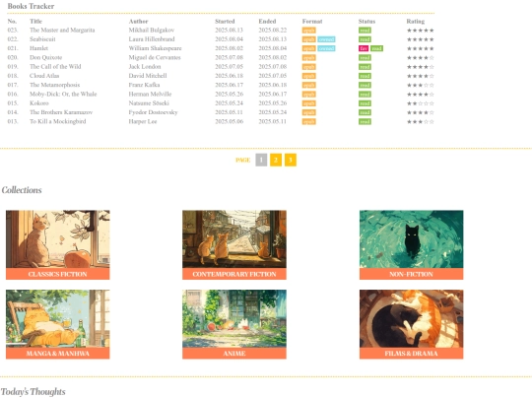Click the Films & Drama orange label

coord(411,354)
